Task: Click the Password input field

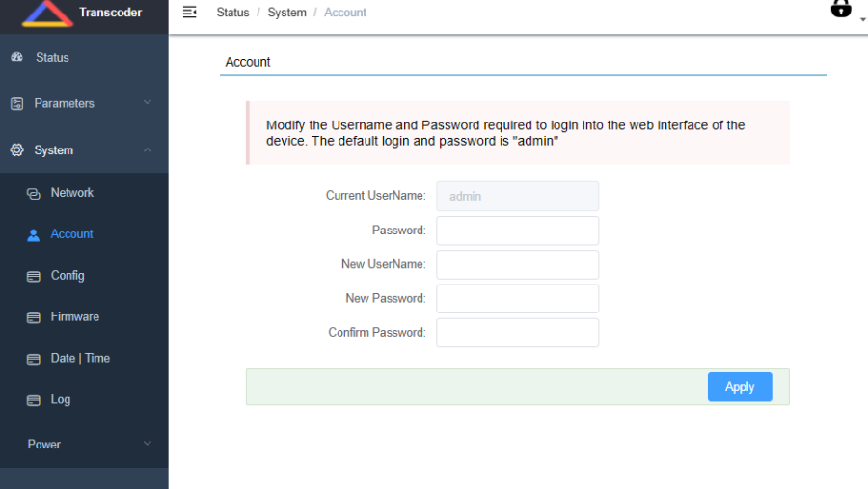Action: click(x=517, y=231)
